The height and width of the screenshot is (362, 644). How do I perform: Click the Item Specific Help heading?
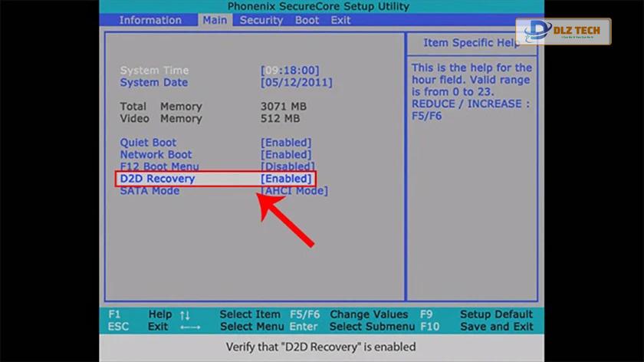pyautogui.click(x=472, y=43)
